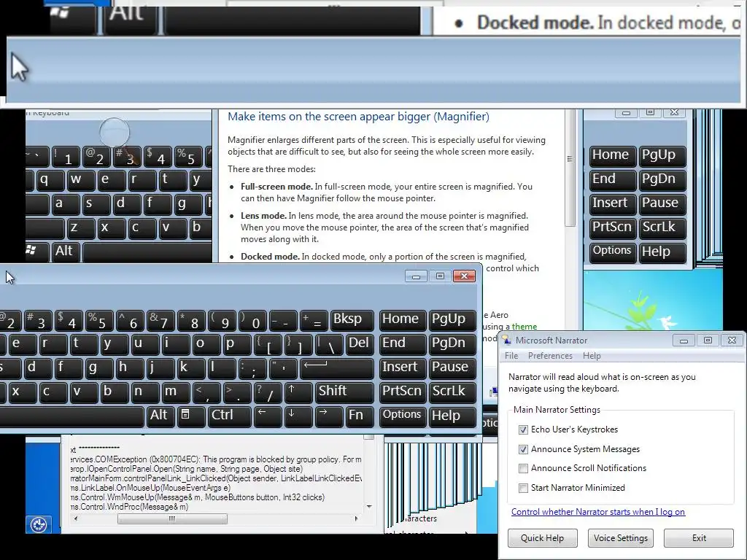Click the z key on background keyboard
The height and width of the screenshot is (560, 747).
[x=80, y=227]
